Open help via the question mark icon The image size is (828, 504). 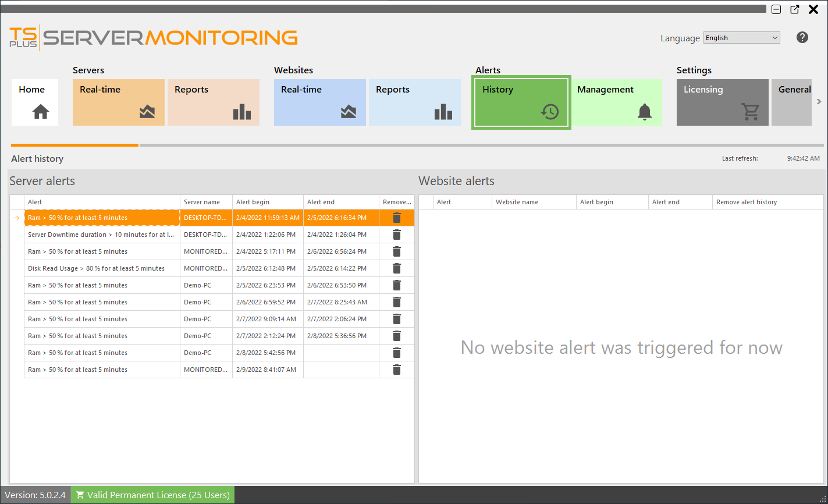(802, 37)
